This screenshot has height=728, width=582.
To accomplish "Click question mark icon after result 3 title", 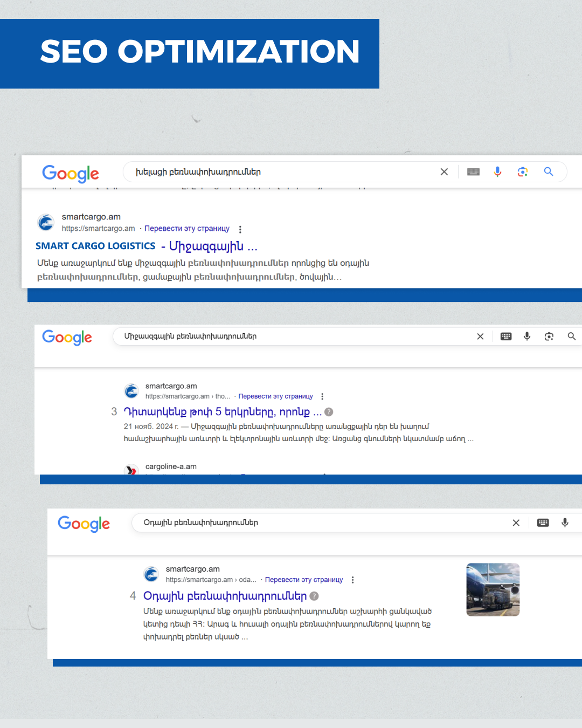I will click(329, 412).
